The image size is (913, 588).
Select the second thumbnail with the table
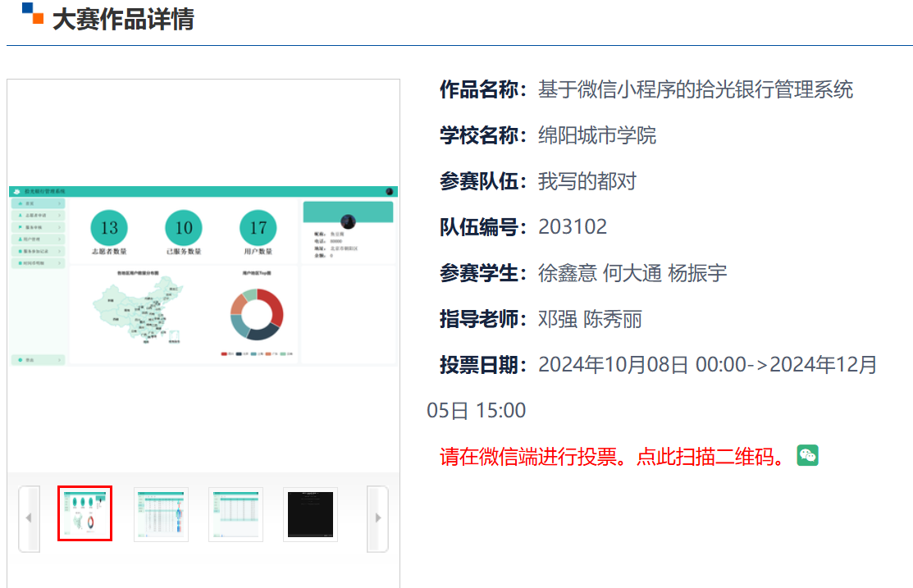161,514
